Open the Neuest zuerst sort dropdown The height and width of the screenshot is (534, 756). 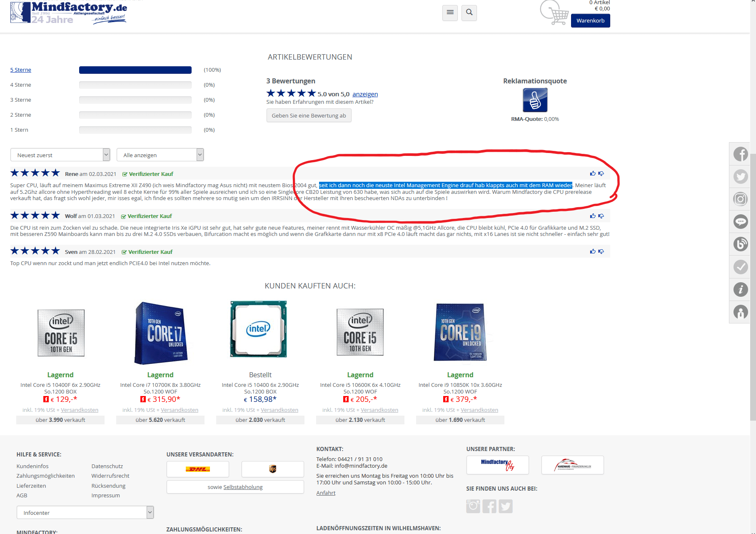60,155
